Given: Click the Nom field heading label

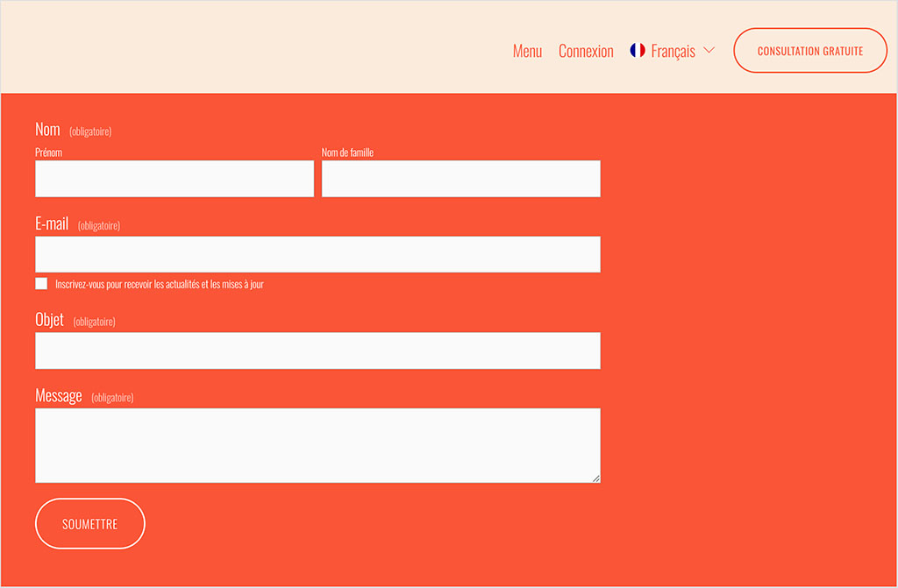Looking at the screenshot, I should pos(46,129).
